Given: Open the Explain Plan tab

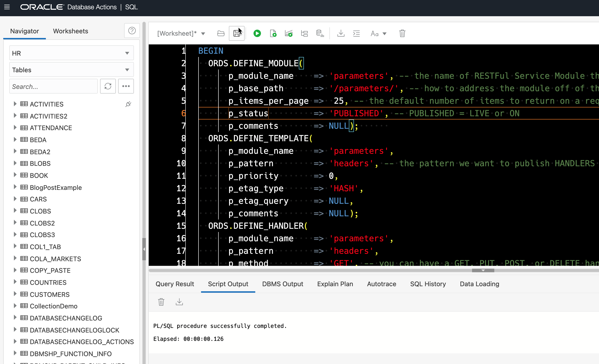Looking at the screenshot, I should coord(335,284).
